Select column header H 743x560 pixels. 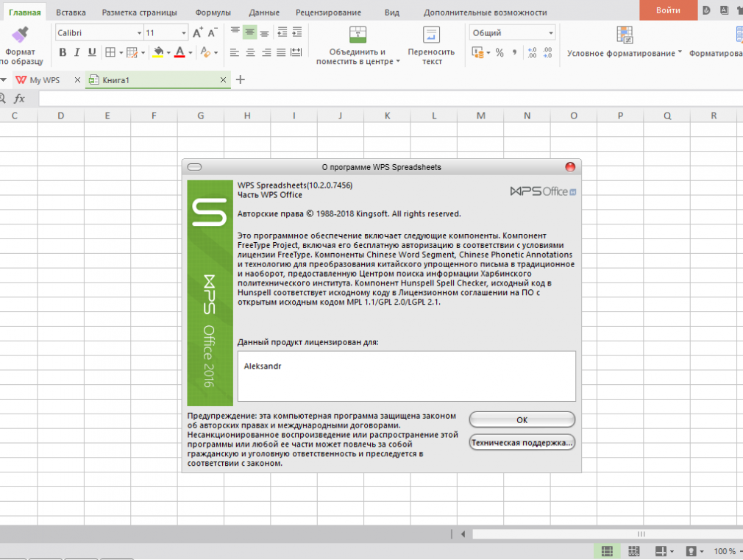click(247, 116)
